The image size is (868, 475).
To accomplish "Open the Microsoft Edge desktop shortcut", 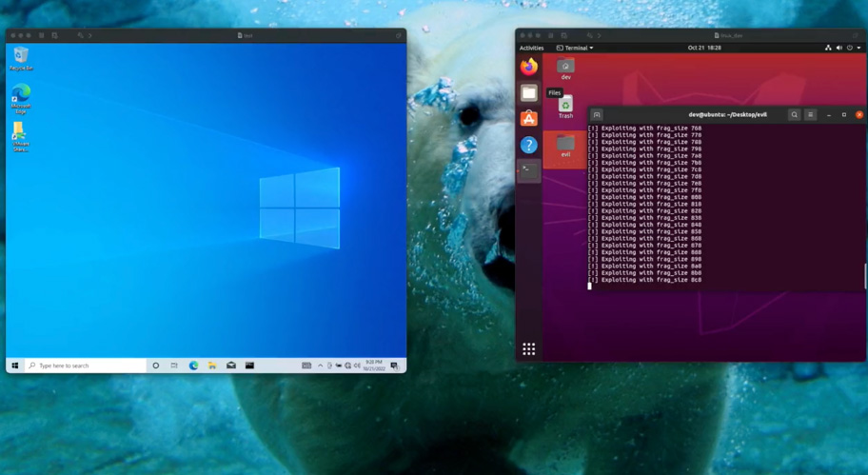I will pyautogui.click(x=21, y=99).
